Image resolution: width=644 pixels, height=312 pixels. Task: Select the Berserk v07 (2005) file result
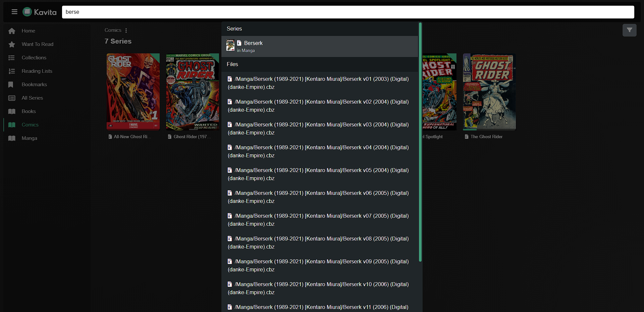pyautogui.click(x=320, y=220)
